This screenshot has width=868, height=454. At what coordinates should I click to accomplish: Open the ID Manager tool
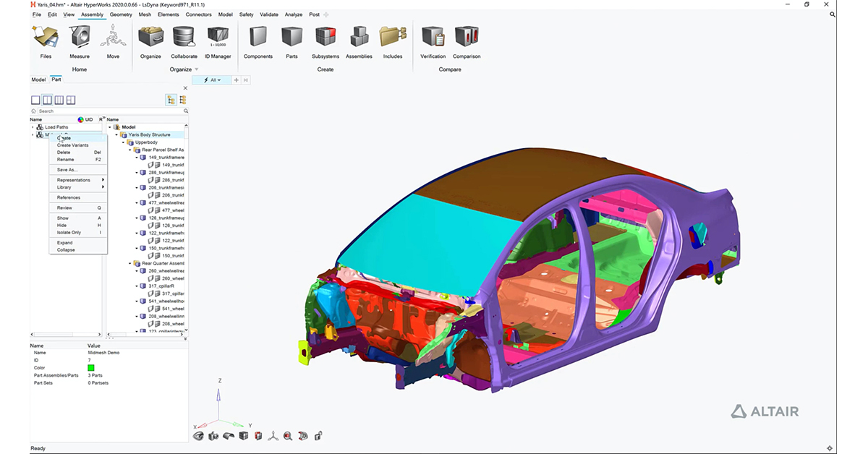coord(217,36)
